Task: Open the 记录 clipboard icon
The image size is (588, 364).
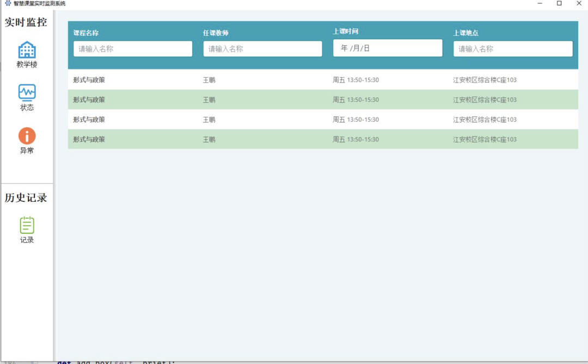Action: 27,225
